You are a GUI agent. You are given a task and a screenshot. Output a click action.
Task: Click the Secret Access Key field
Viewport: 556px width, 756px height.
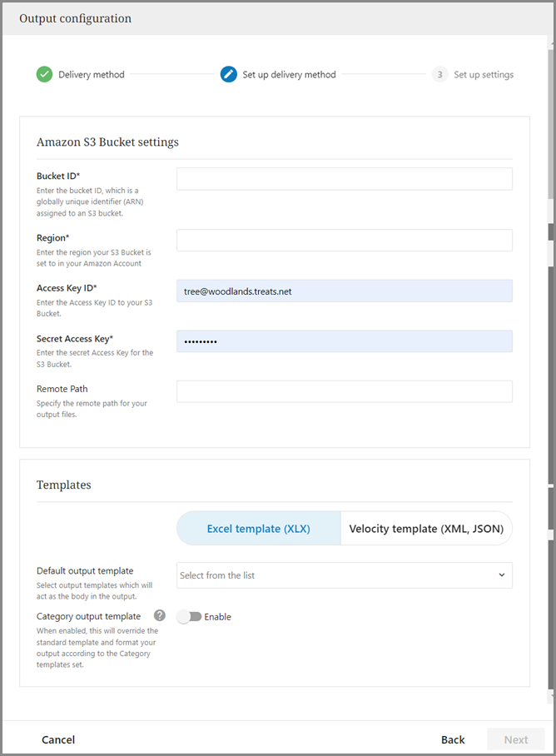[x=344, y=341]
